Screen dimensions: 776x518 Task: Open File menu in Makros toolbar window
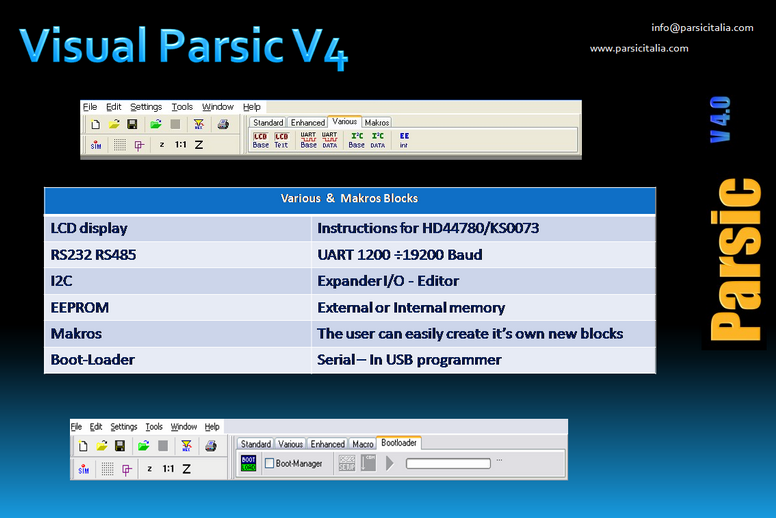point(90,107)
